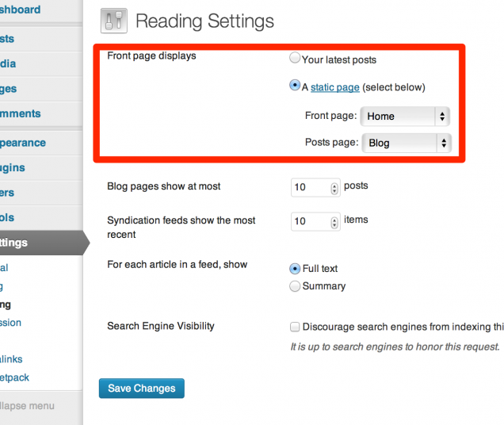The width and height of the screenshot is (504, 425).
Task: Click the "Blog pages show at most" number field
Action: (x=309, y=188)
